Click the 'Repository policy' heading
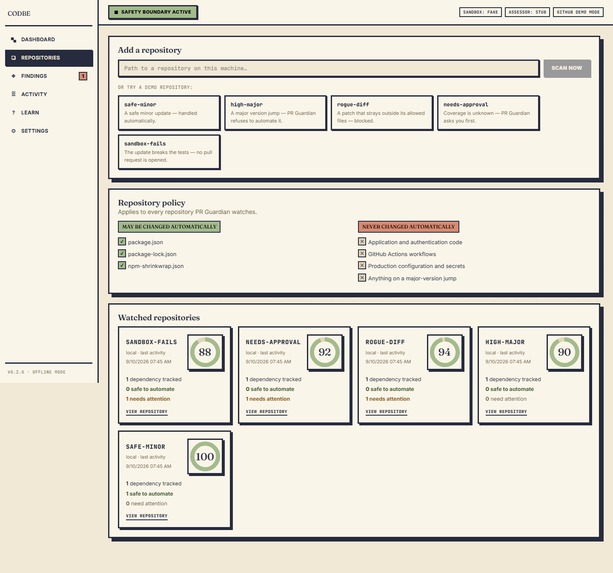The width and height of the screenshot is (613, 573). point(152,203)
